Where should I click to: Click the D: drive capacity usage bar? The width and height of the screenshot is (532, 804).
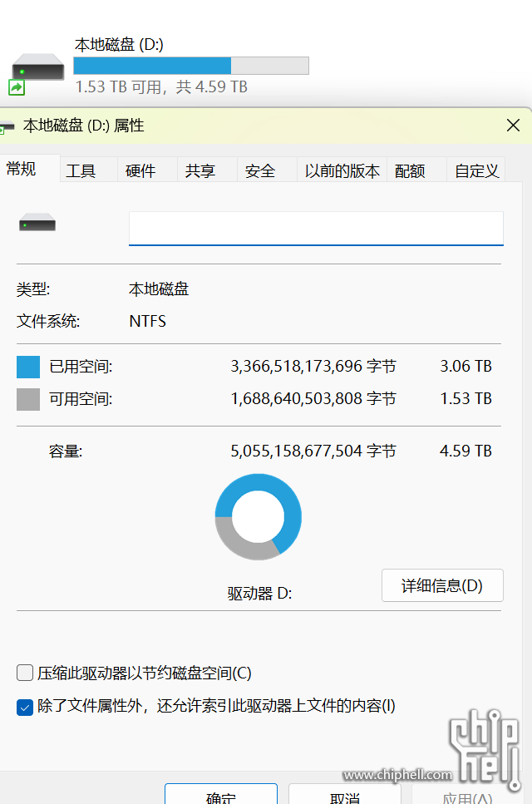point(191,66)
